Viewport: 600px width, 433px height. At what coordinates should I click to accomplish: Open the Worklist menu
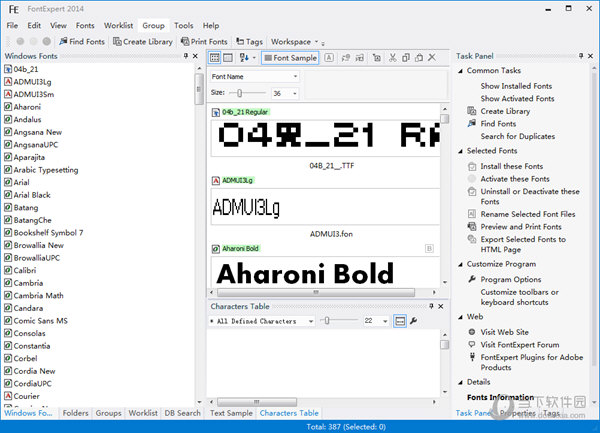(x=118, y=25)
